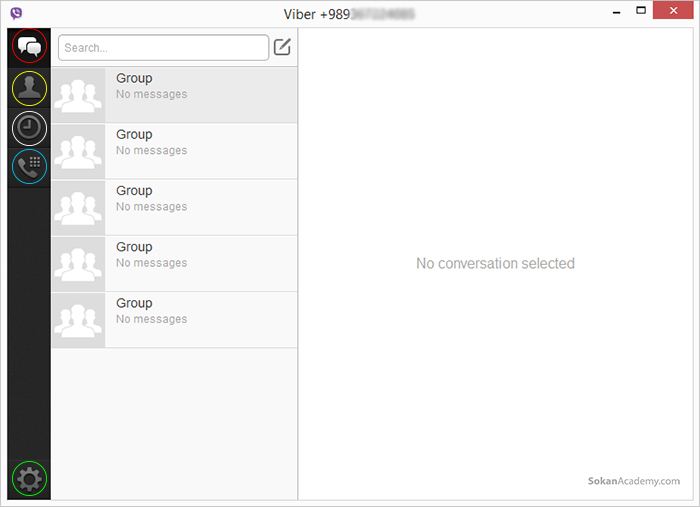Image resolution: width=700 pixels, height=507 pixels.
Task: Click into the Search field
Action: pyautogui.click(x=163, y=48)
